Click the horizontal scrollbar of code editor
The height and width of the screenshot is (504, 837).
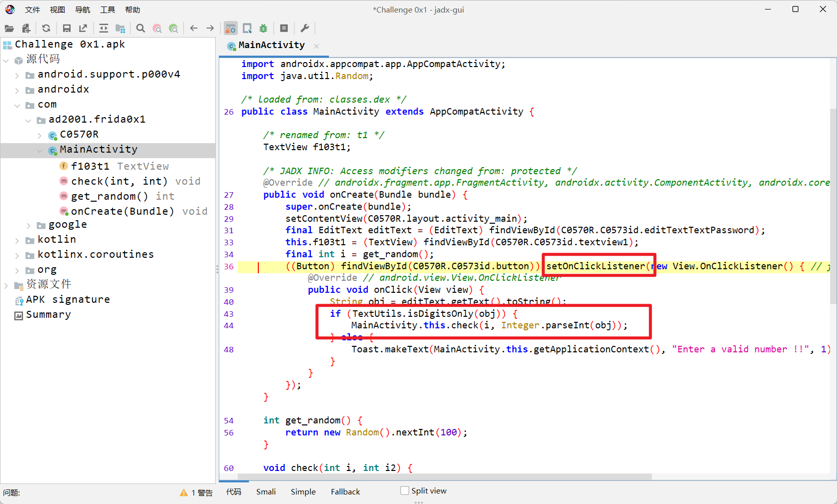[x=445, y=476]
